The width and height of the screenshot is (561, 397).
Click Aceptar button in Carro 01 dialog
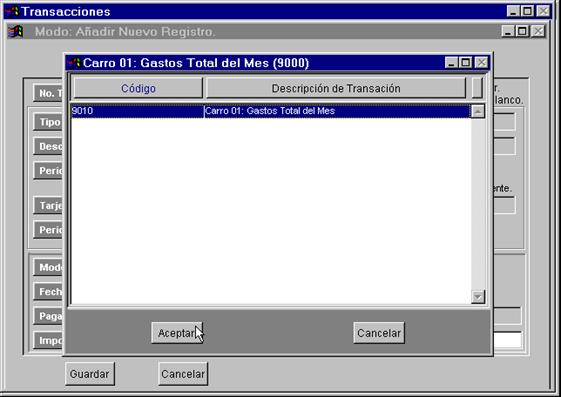tap(177, 333)
